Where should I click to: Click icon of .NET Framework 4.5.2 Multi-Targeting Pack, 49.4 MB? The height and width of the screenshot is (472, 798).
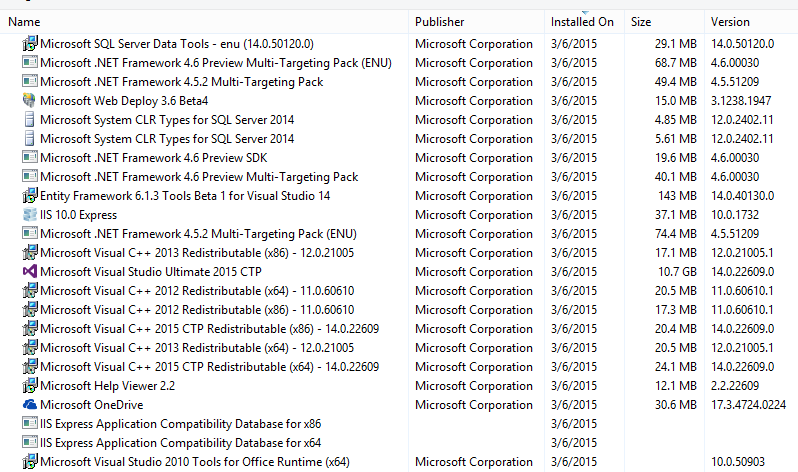tap(30, 81)
